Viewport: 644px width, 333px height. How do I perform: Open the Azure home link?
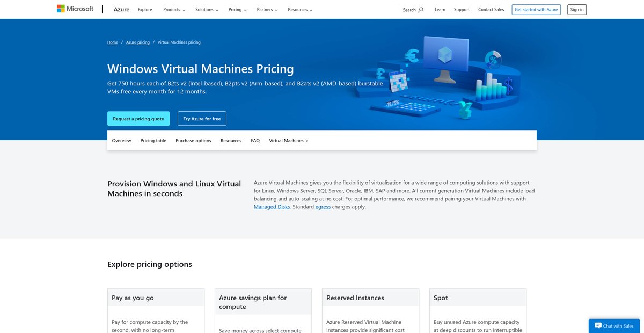tap(121, 10)
